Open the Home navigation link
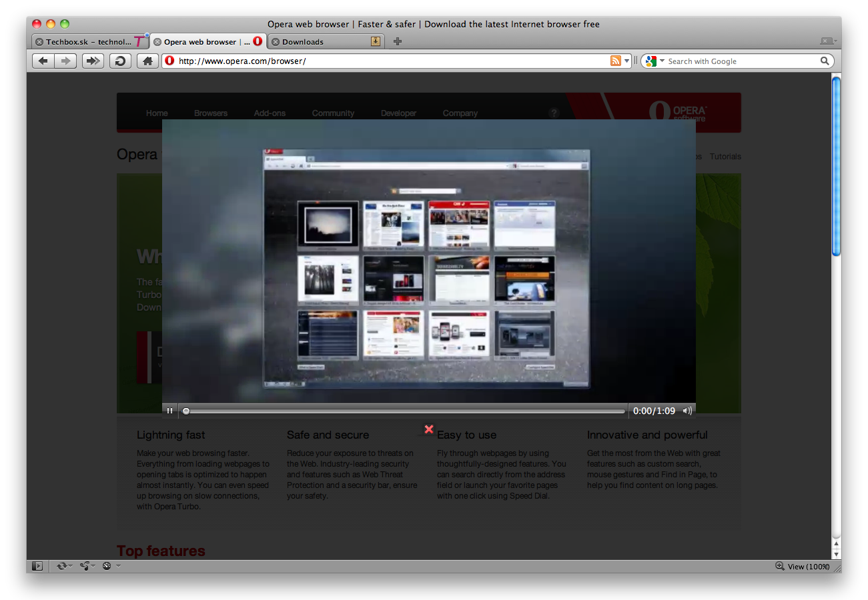The image size is (868, 600). (x=157, y=113)
